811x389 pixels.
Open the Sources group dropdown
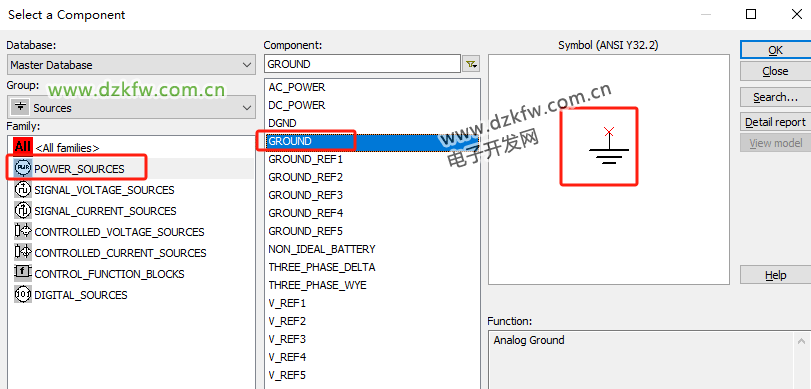coord(131,108)
